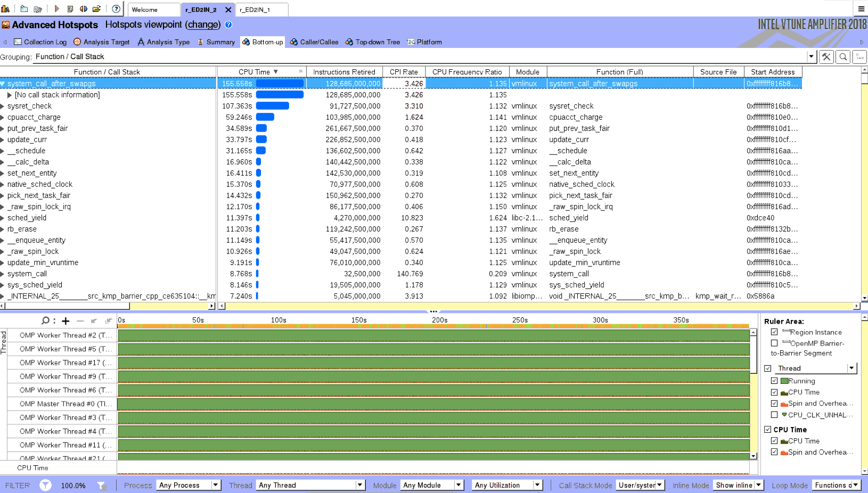
Task: Open the customize grouping wrench icon
Action: [x=826, y=56]
